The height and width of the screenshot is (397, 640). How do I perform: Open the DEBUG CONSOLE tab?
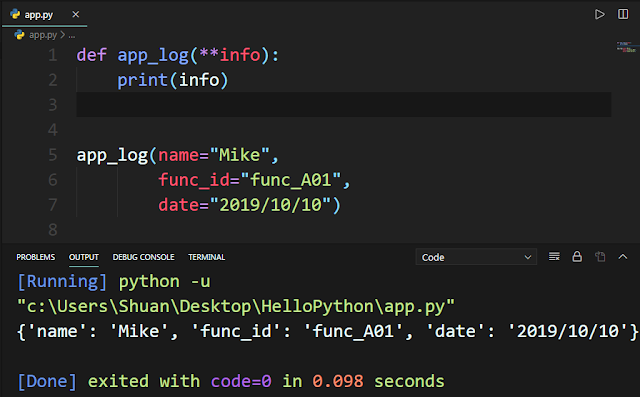[x=143, y=257]
